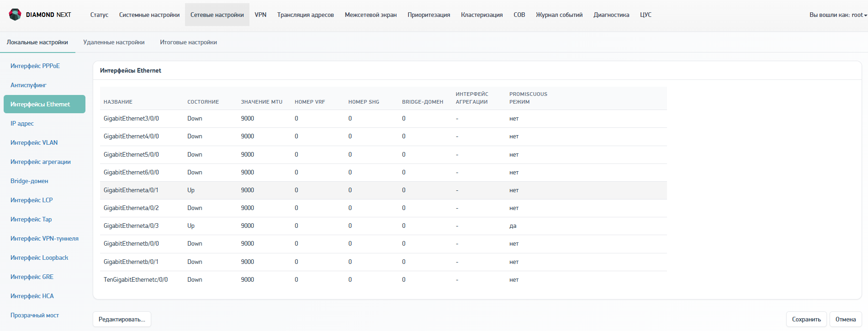Click Down state of TenGigabitEthernetc/0/0
Screen dimensions: 868x331
[195, 280]
